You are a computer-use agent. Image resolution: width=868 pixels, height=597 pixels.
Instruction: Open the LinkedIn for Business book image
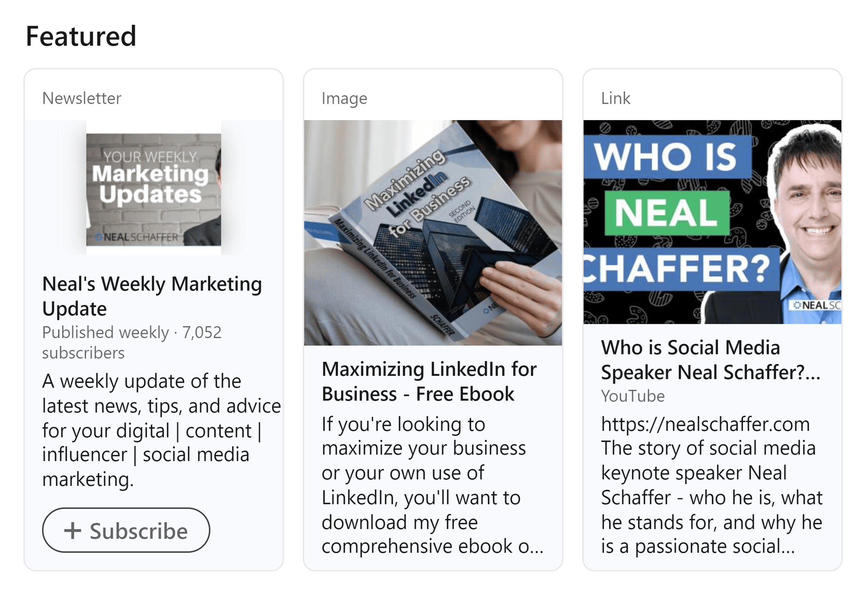[433, 232]
